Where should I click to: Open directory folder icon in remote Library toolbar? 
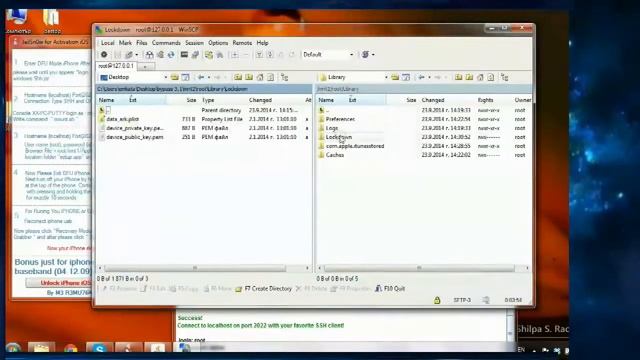pyautogui.click(x=395, y=77)
